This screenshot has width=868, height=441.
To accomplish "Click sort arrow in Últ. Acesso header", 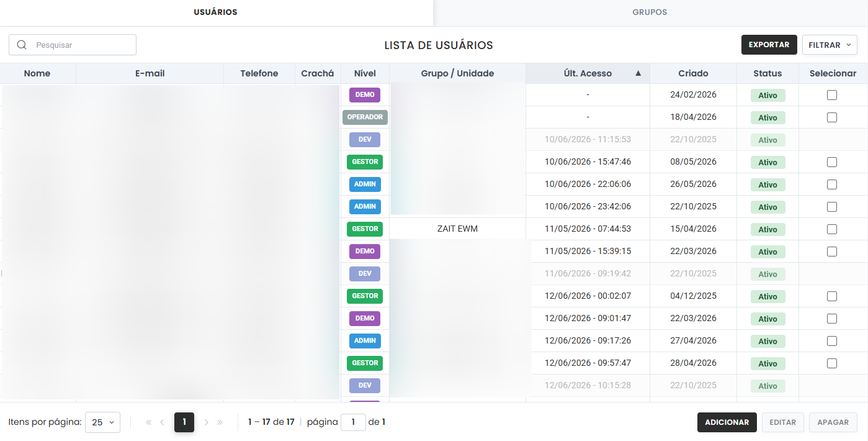I will [x=638, y=73].
